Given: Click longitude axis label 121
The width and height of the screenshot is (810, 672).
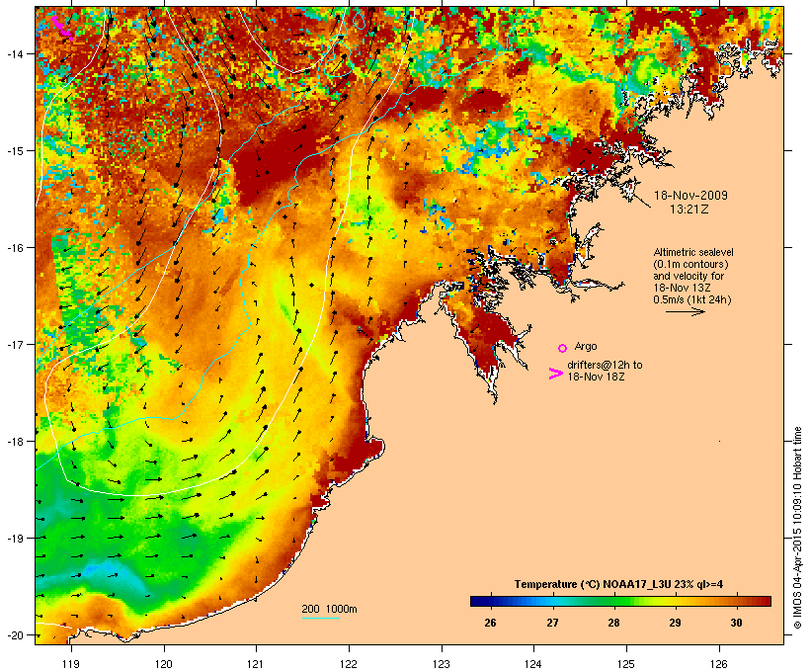Looking at the screenshot, I should (x=256, y=664).
